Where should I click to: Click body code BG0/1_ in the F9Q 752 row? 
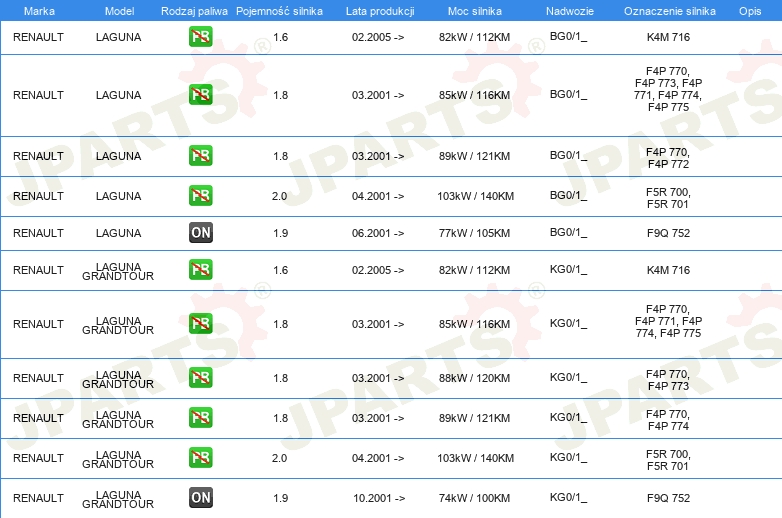569,232
